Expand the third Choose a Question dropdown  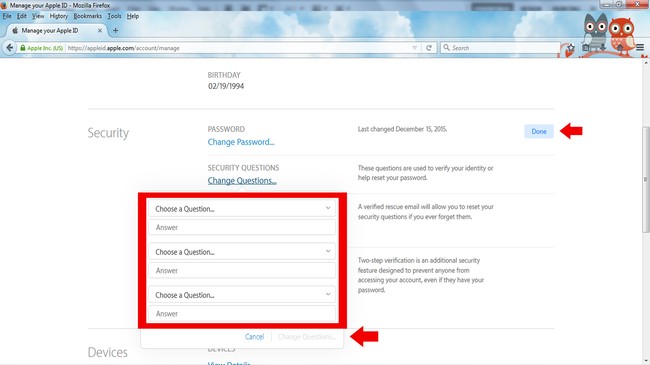click(242, 295)
